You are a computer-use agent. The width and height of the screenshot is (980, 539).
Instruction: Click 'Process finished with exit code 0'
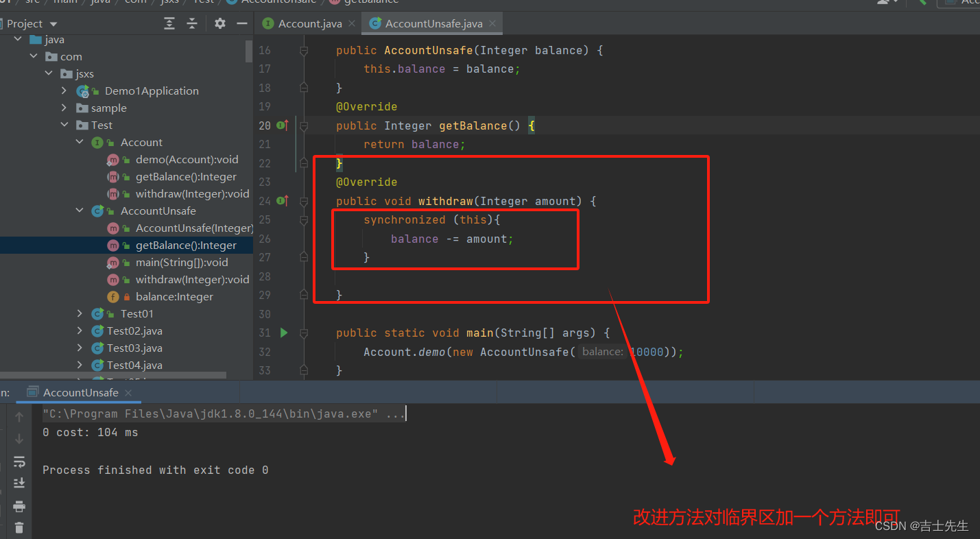(155, 470)
